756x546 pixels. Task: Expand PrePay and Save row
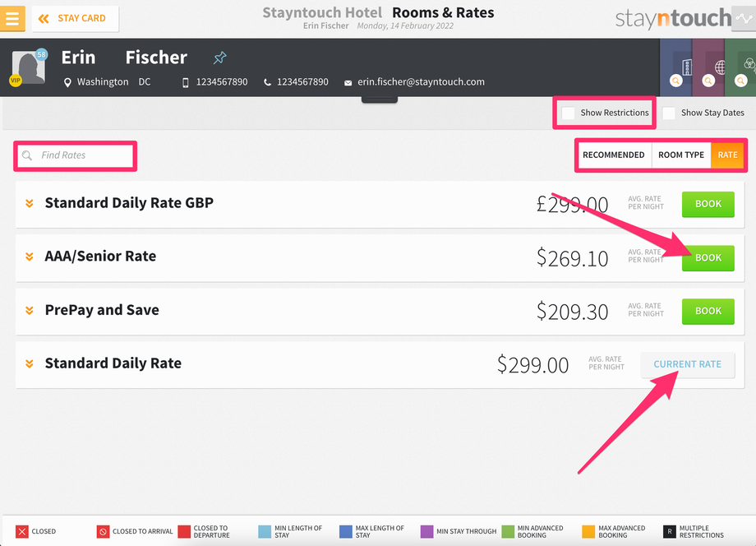(x=30, y=311)
